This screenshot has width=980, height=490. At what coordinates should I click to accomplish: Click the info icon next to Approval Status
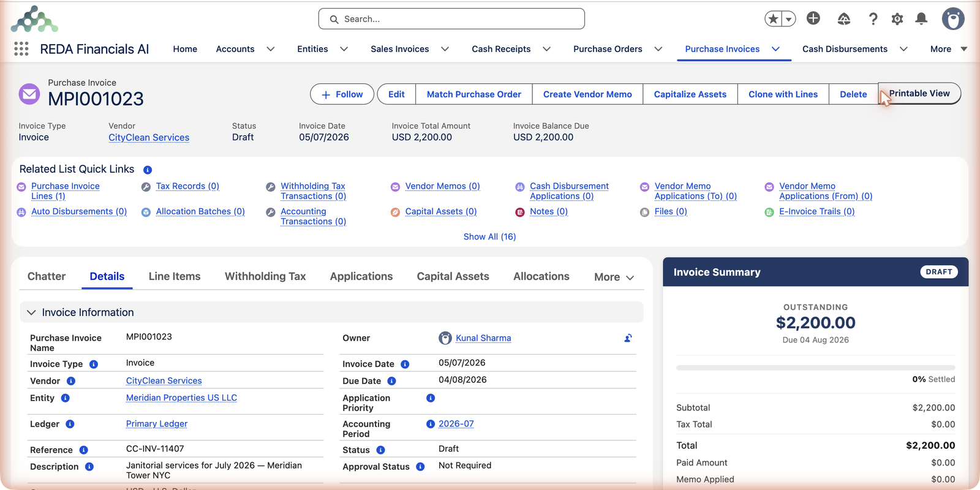[x=420, y=467]
